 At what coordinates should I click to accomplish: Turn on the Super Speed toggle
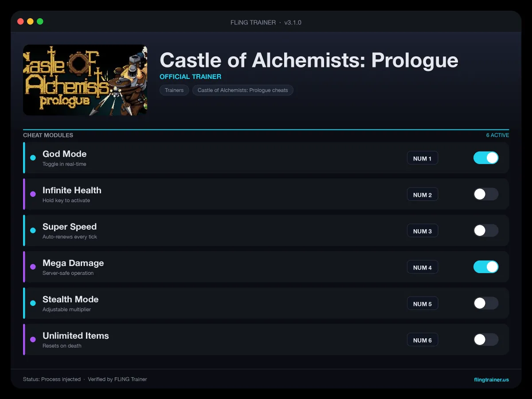coord(486,231)
